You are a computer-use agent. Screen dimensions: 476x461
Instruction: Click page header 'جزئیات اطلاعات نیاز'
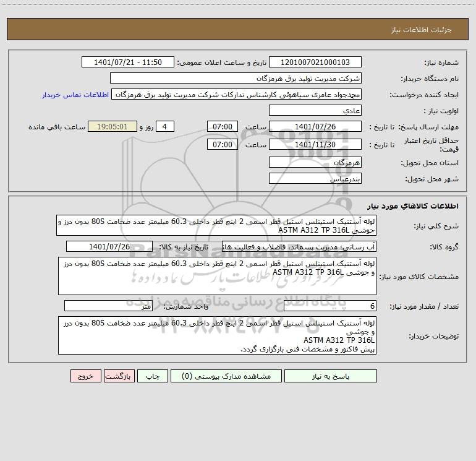pos(422,30)
